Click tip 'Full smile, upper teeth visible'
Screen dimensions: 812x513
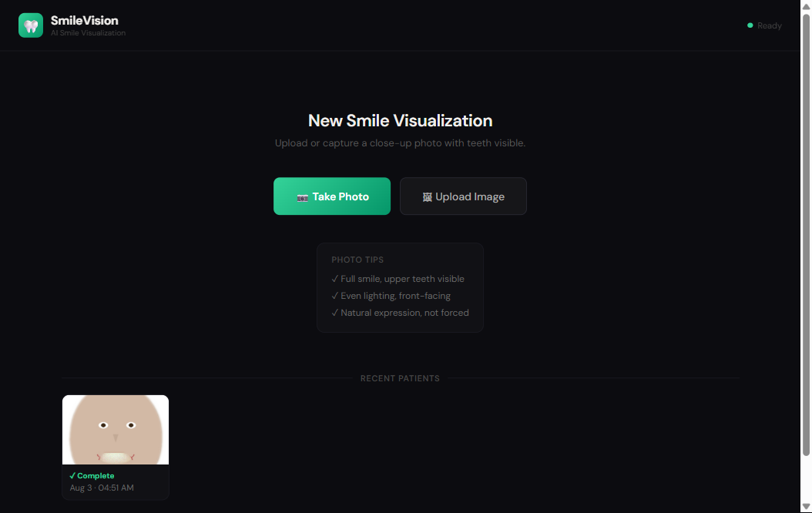(398, 279)
